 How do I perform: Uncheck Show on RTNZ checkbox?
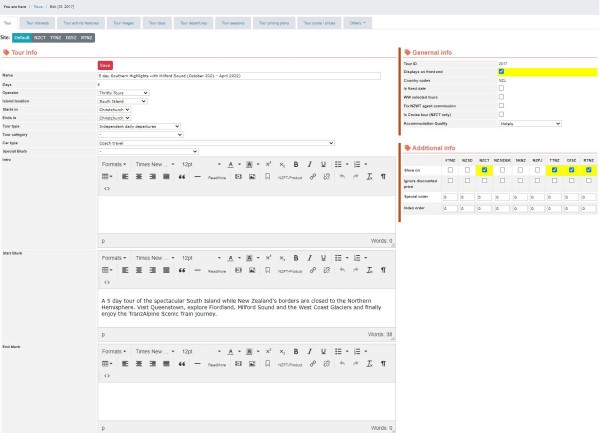coord(589,170)
